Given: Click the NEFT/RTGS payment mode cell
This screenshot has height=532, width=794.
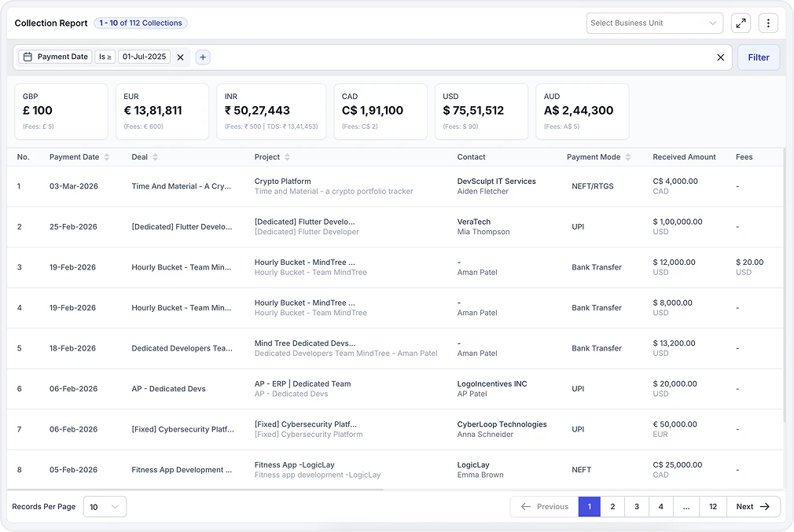Looking at the screenshot, I should pos(593,186).
